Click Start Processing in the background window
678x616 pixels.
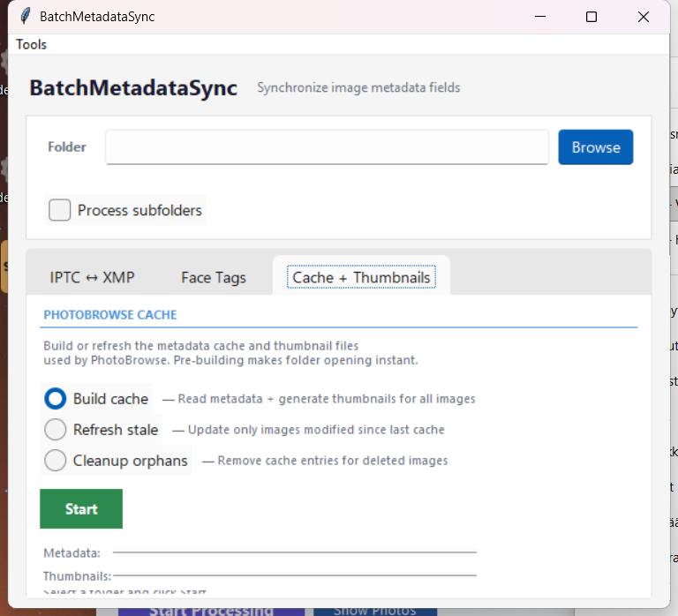[x=212, y=612]
